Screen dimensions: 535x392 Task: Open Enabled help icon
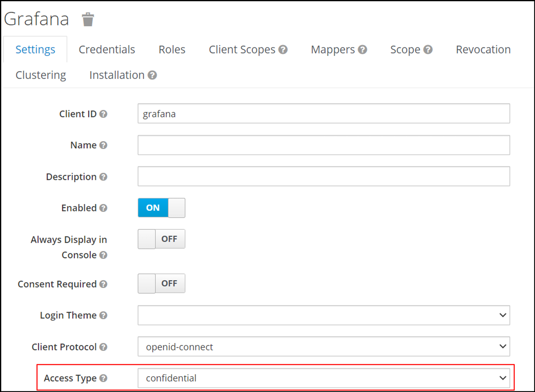103,208
